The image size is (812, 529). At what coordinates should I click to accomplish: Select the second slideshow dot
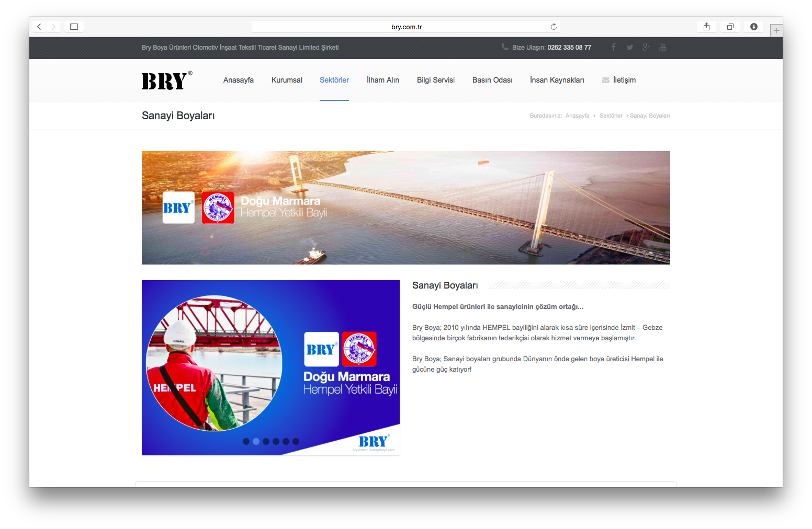256,441
